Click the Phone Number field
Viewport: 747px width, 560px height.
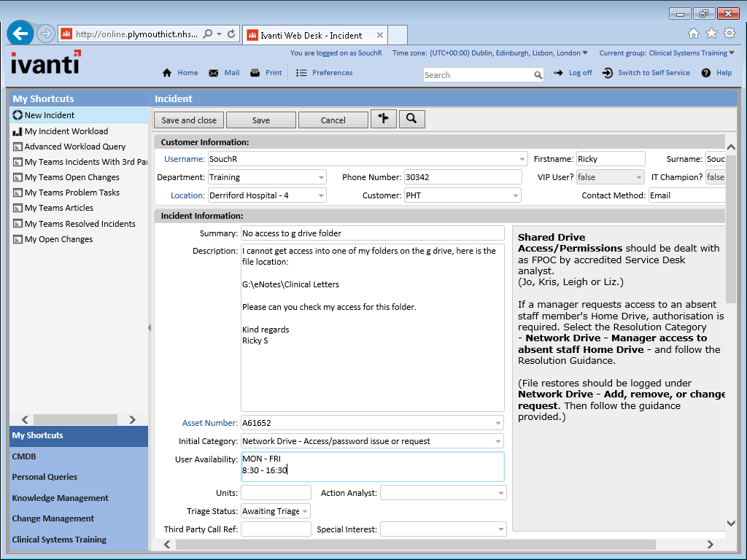[x=463, y=177]
